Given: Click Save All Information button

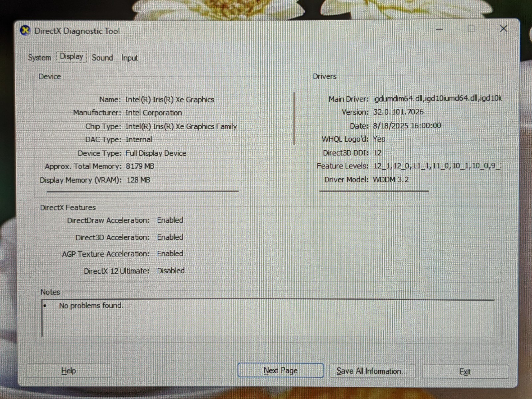Looking at the screenshot, I should [372, 371].
